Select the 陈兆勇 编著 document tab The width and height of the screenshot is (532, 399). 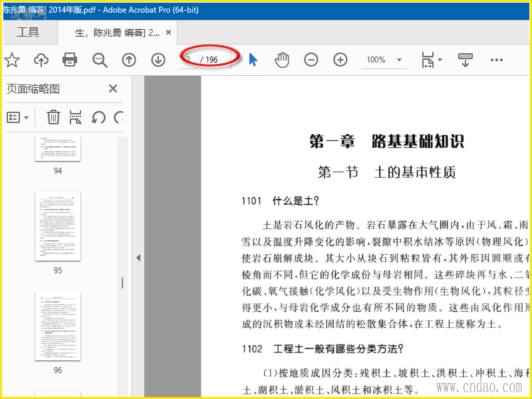(117, 33)
